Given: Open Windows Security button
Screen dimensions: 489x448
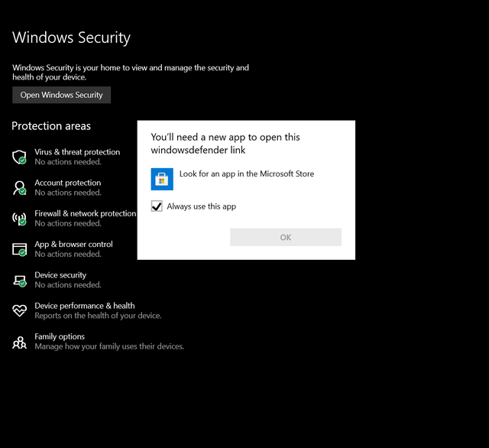Looking at the screenshot, I should [61, 95].
